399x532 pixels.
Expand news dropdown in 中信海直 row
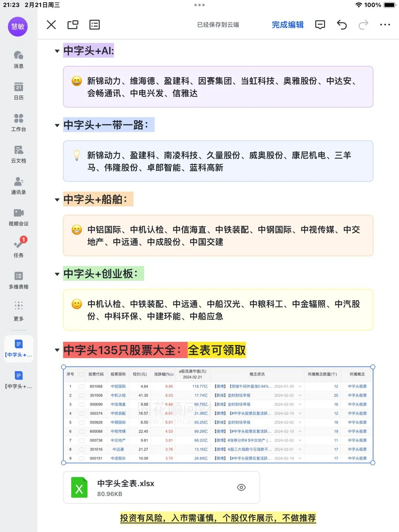pos(300,405)
